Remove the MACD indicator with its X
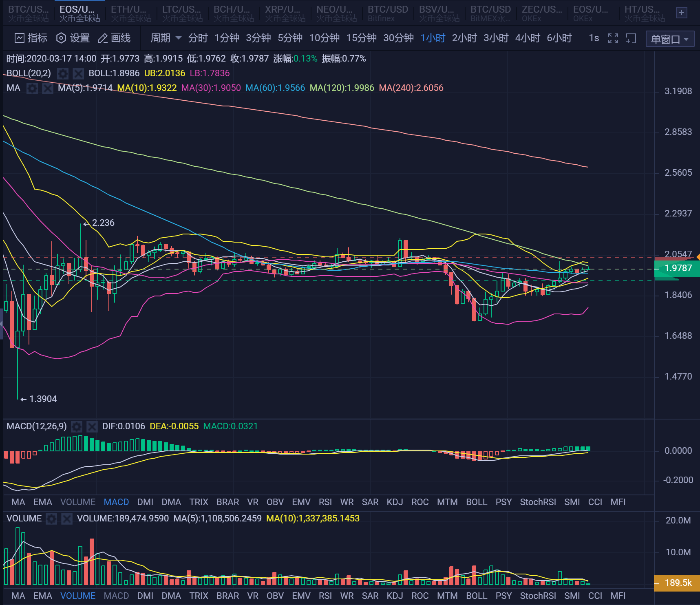 coord(92,426)
